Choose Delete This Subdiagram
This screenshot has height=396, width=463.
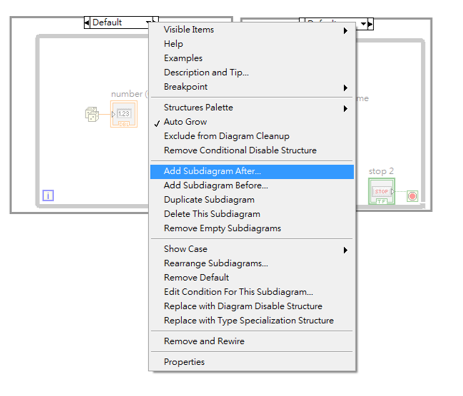[252, 214]
